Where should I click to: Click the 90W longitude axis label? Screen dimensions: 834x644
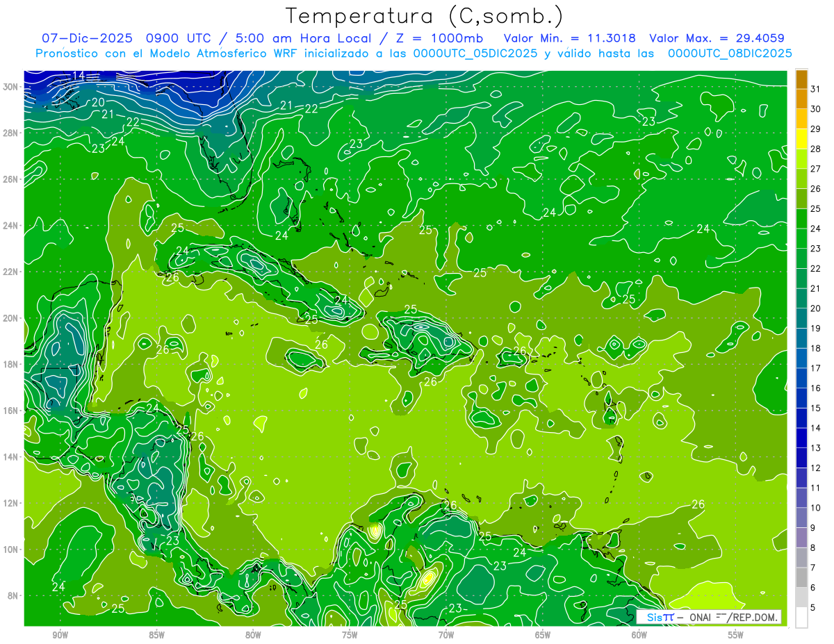click(x=60, y=634)
